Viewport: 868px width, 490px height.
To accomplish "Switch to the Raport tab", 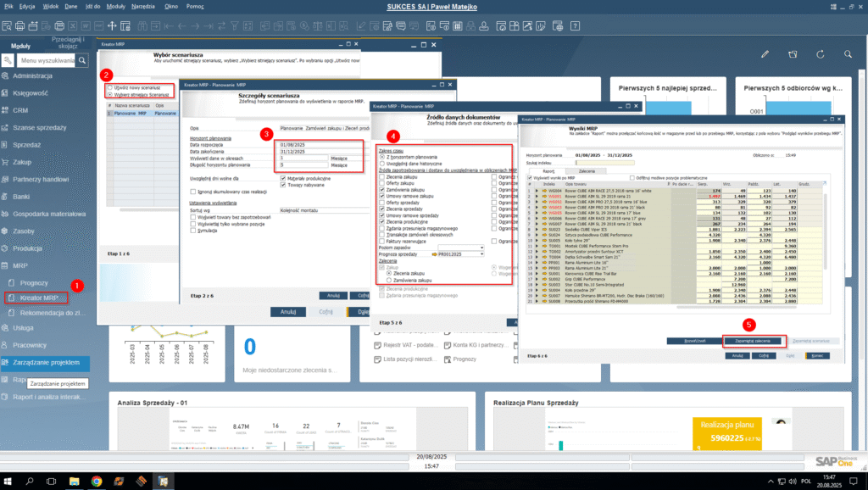I will tap(548, 171).
